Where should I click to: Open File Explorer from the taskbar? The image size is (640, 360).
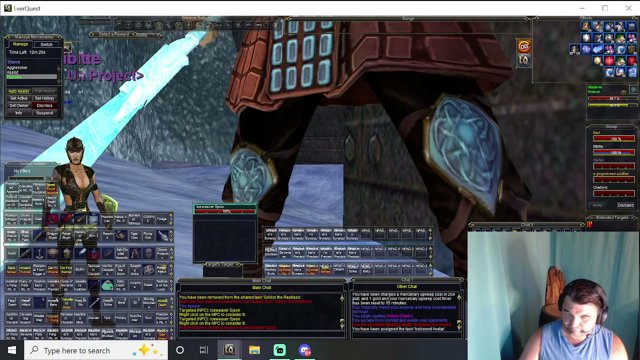pyautogui.click(x=254, y=350)
